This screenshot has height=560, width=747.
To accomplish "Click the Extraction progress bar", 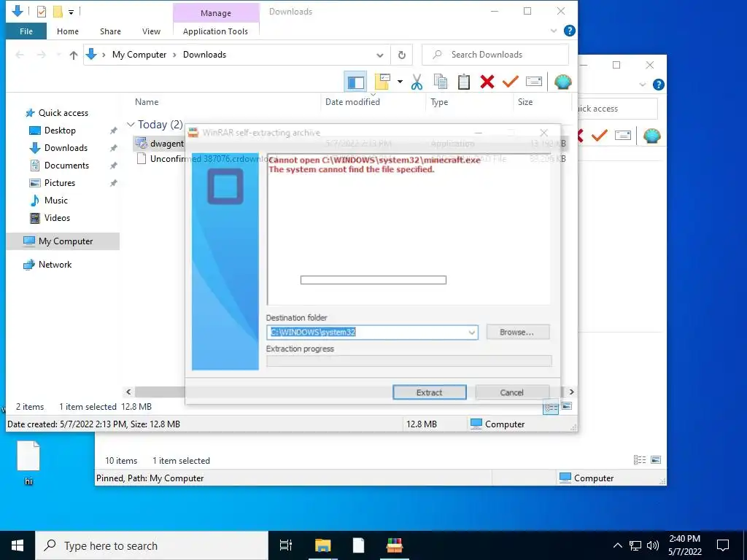I will (x=409, y=362).
